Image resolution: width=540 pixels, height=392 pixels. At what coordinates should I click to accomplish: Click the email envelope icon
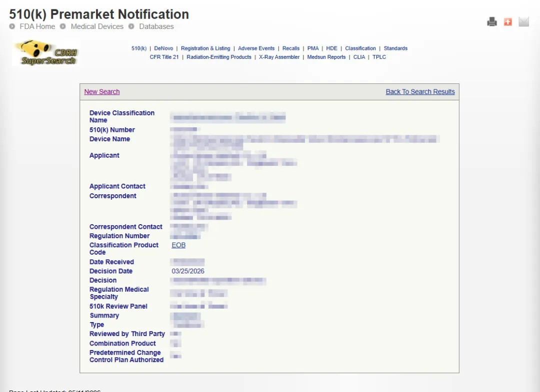click(x=523, y=22)
